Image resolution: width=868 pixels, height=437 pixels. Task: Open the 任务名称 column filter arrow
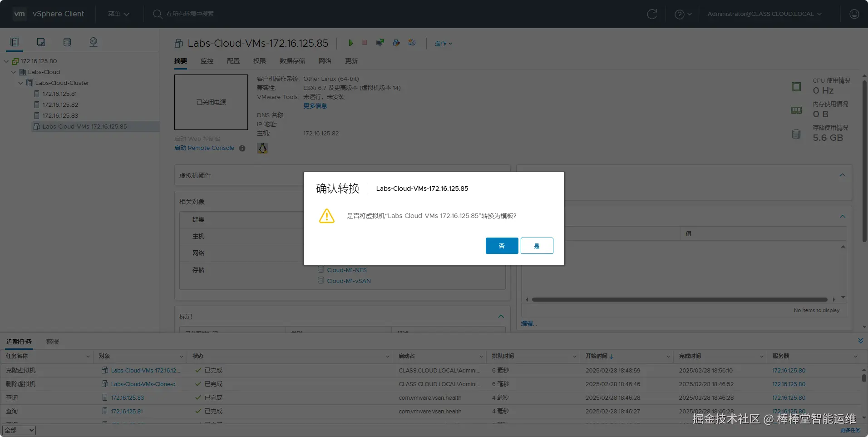[88, 357]
